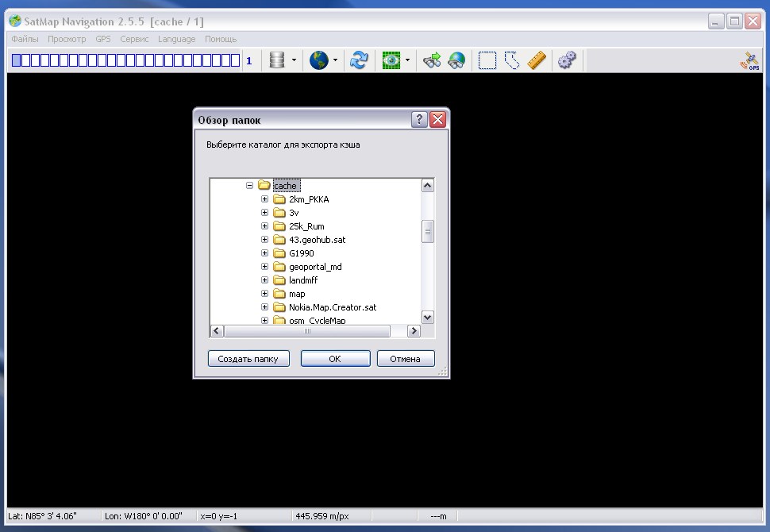770x532 pixels.
Task: Select the 3v folder
Action: (x=294, y=213)
